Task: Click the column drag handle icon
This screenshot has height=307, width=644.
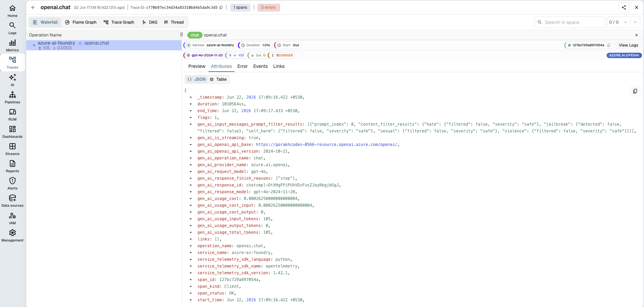Action: [182, 35]
